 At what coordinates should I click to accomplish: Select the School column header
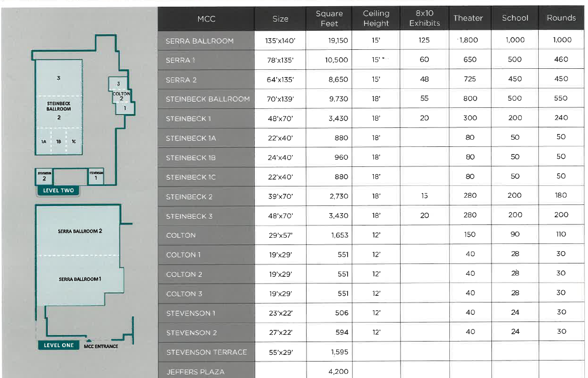[x=515, y=17]
